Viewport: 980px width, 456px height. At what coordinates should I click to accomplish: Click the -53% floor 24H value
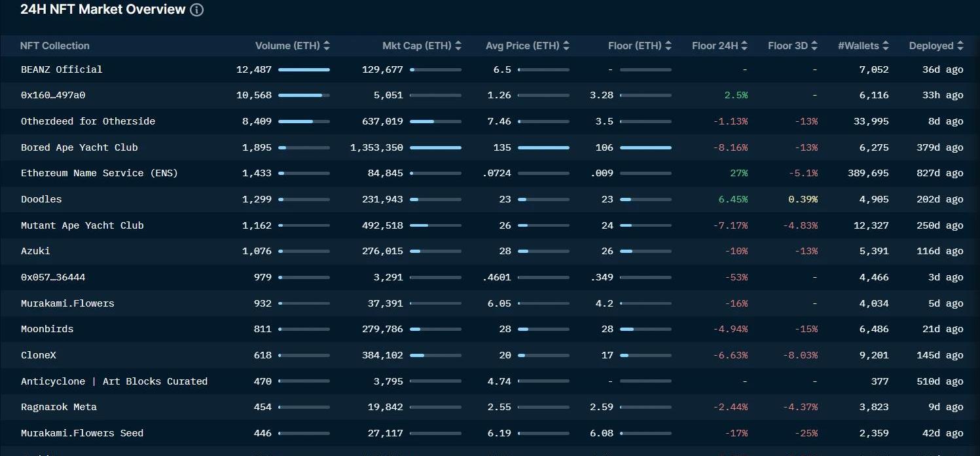(736, 277)
